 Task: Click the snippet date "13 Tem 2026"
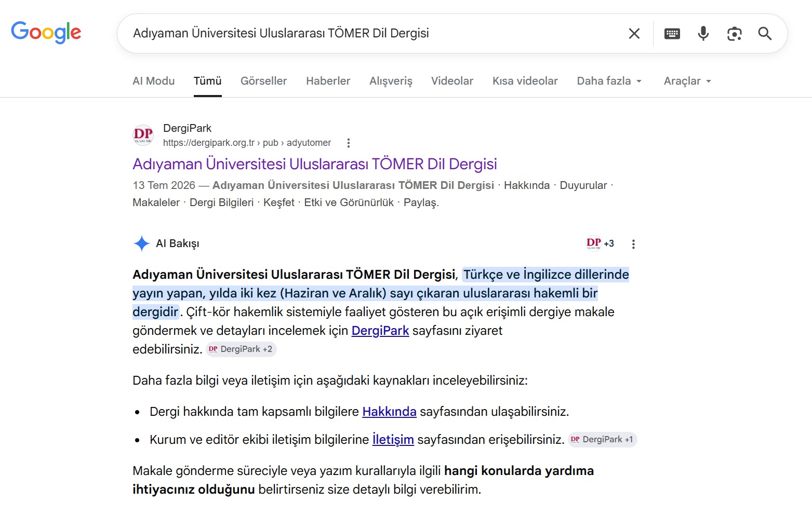164,185
